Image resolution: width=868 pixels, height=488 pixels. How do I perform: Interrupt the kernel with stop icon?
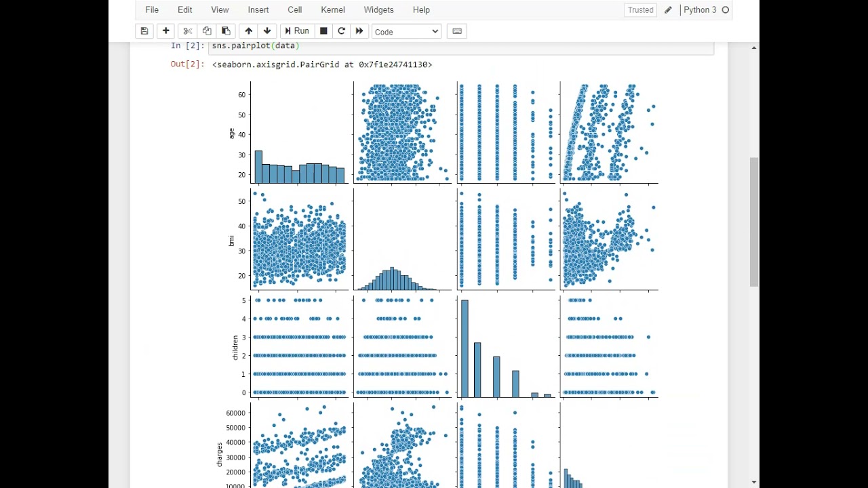click(323, 31)
